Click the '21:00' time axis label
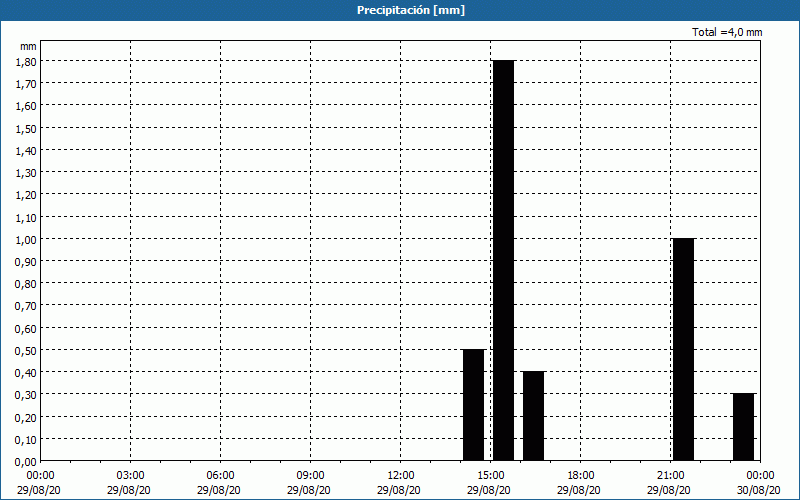Image resolution: width=800 pixels, height=500 pixels. 670,476
